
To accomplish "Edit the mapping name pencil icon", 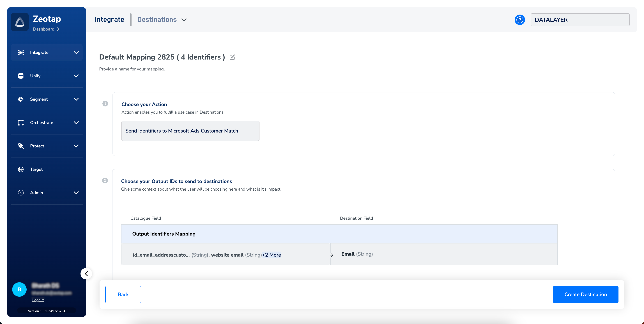I will pyautogui.click(x=232, y=57).
